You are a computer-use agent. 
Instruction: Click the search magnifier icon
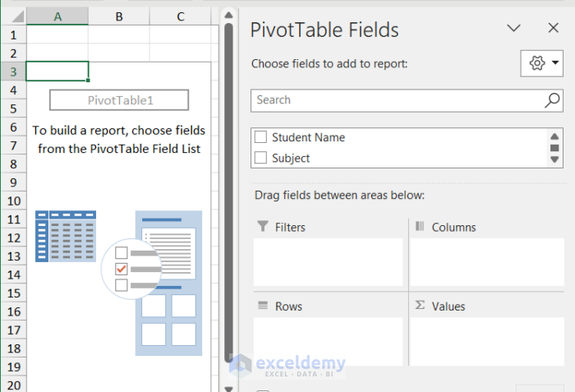point(553,100)
